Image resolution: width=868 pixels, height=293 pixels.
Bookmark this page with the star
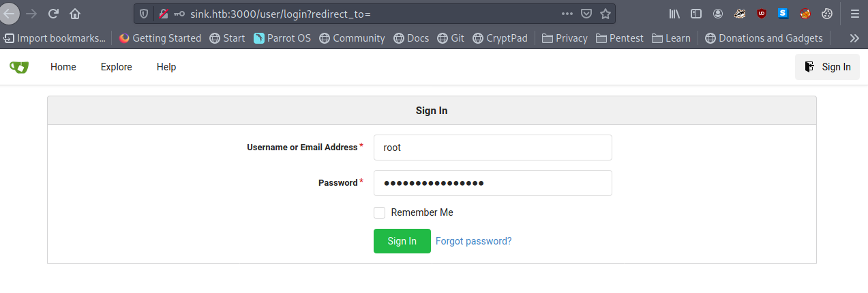pyautogui.click(x=605, y=14)
